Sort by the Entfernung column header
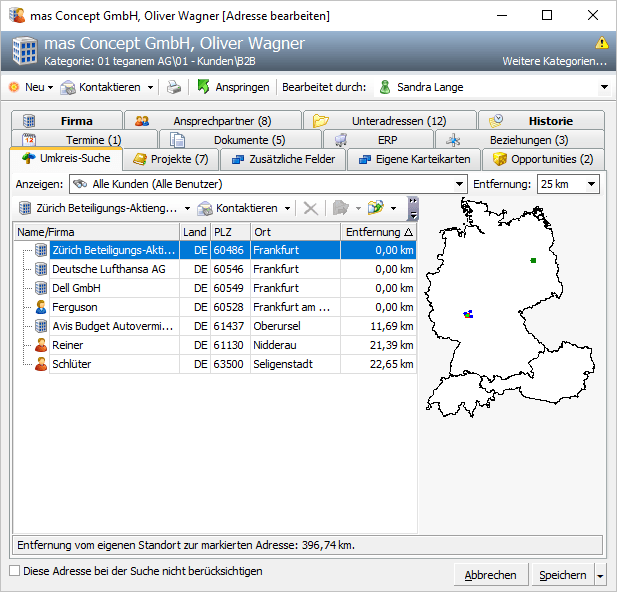 (x=378, y=232)
